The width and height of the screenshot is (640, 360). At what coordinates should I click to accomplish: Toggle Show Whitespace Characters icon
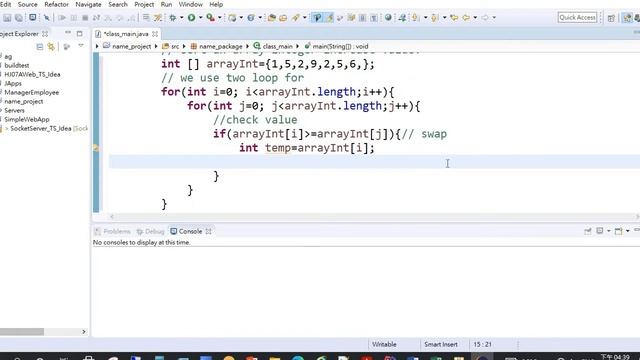(373, 18)
